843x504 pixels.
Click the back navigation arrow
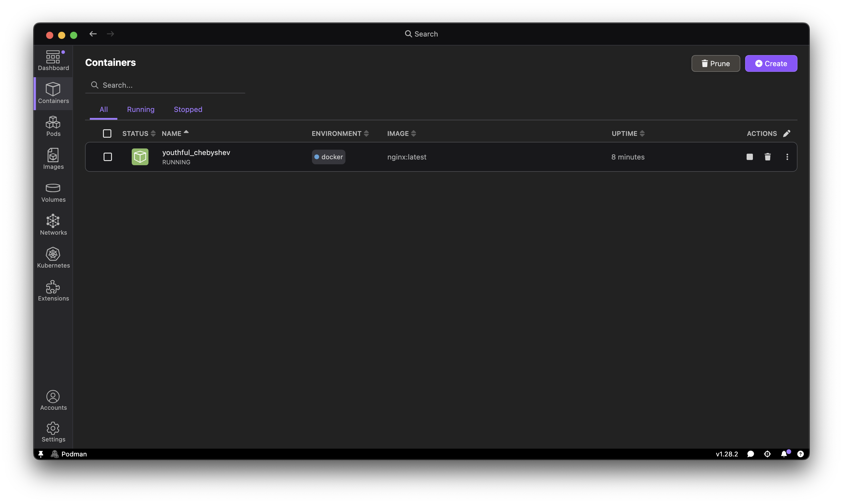pyautogui.click(x=93, y=34)
